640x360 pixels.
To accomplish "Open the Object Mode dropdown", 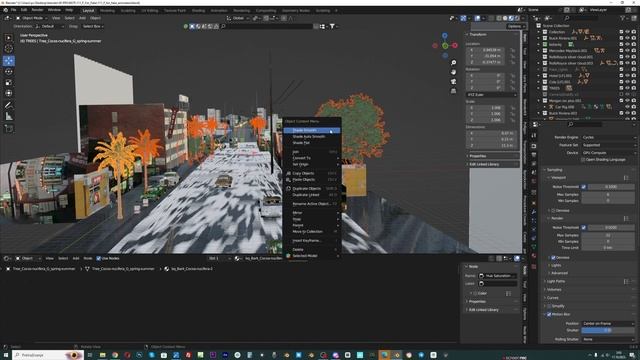I will coord(31,18).
